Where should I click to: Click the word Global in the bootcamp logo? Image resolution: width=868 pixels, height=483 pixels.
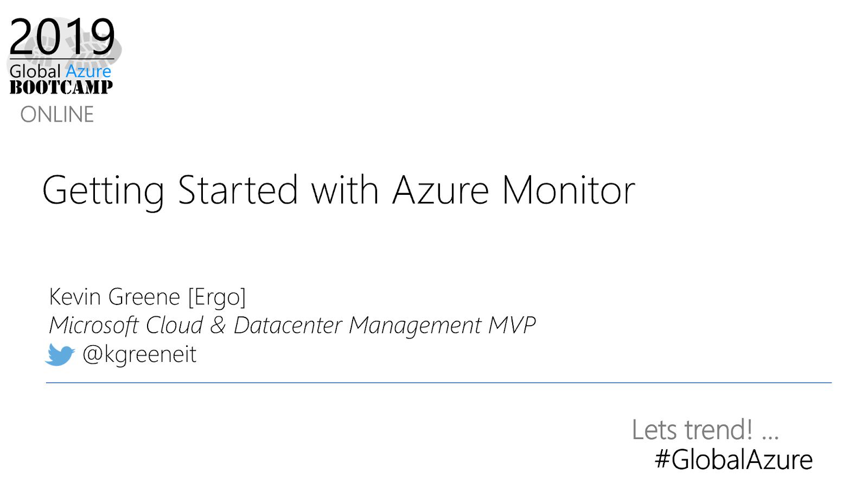[x=35, y=71]
